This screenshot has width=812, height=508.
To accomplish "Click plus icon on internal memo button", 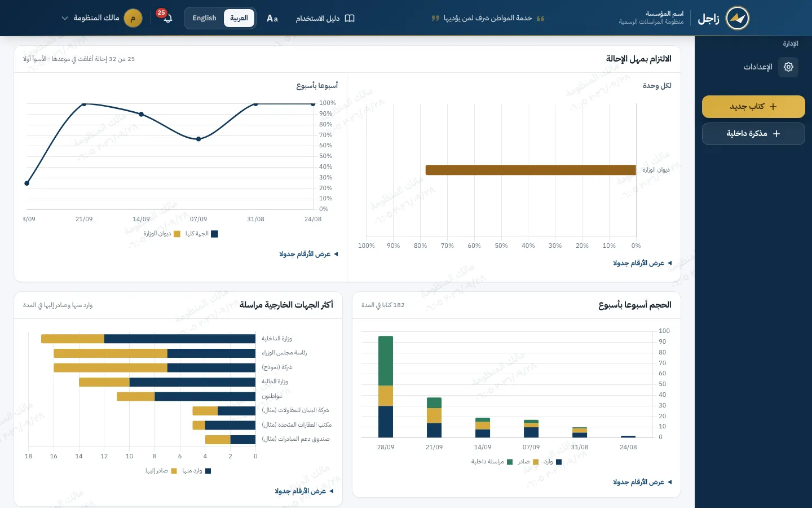I will [x=776, y=134].
